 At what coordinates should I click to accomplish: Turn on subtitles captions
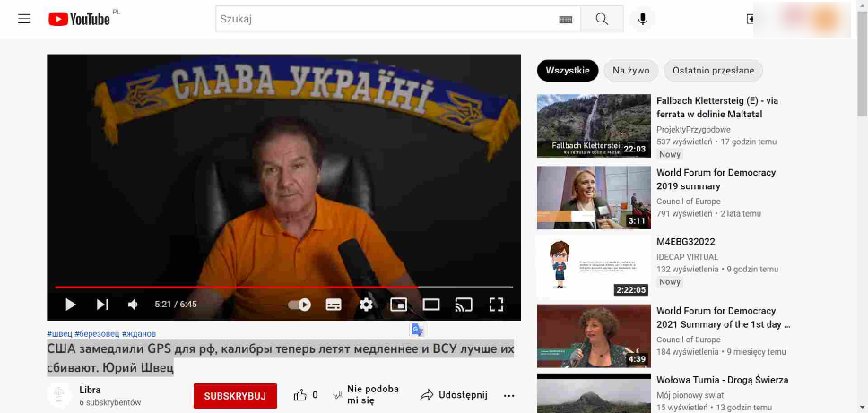pos(334,305)
